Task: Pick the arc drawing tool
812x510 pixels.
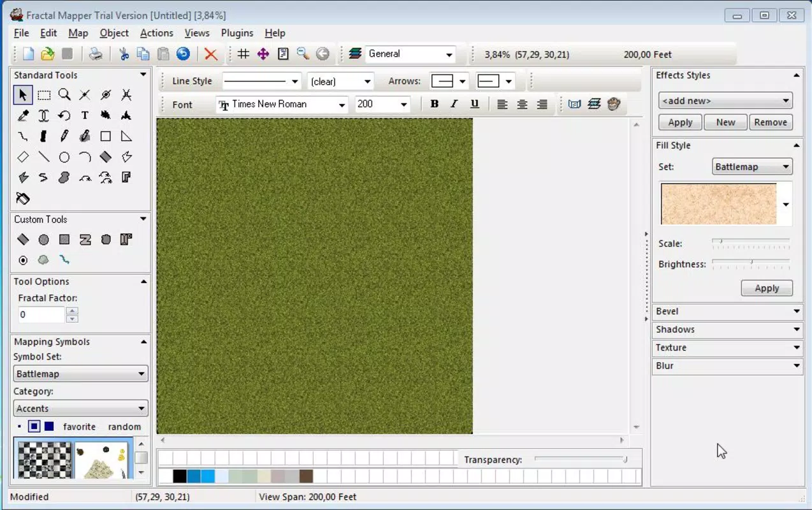Action: pos(85,157)
